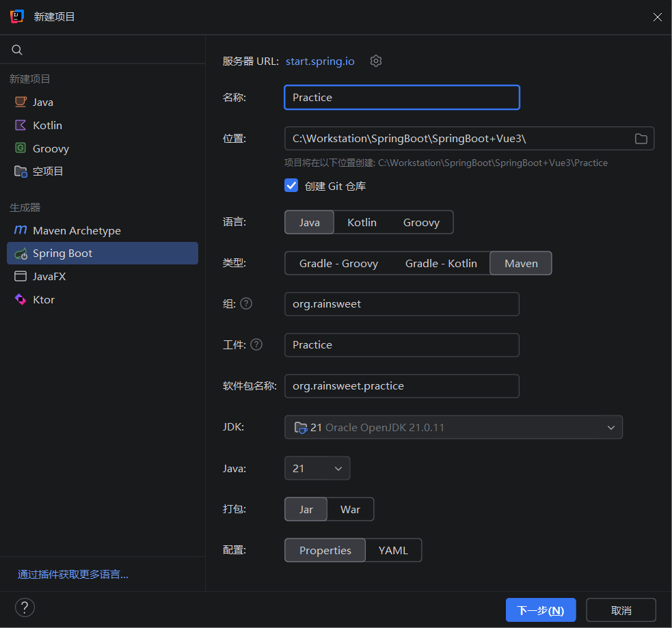Image resolution: width=672 pixels, height=628 pixels.
Task: Select Ktor generator
Action: coord(103,299)
